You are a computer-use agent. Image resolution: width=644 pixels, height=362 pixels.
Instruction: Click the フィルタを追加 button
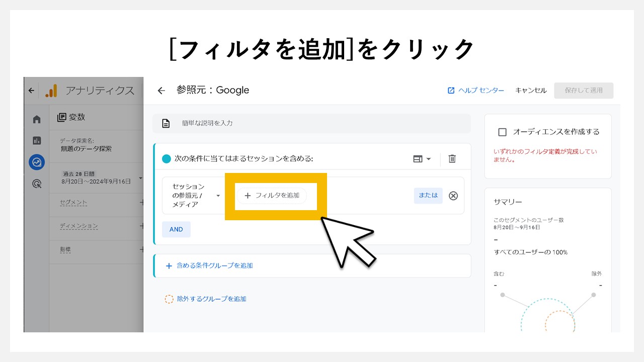click(273, 196)
